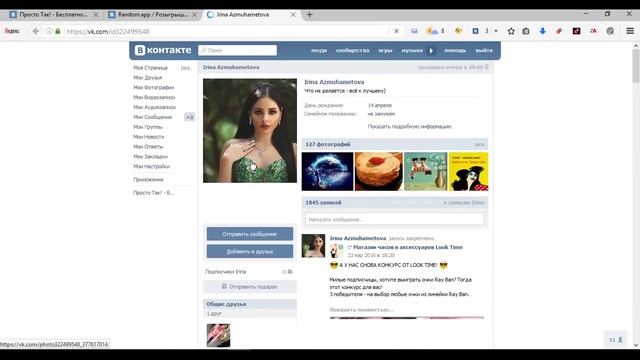Open the pancake cake photo thumbnail
Viewport: 640px width, 360px height.
pos(379,171)
